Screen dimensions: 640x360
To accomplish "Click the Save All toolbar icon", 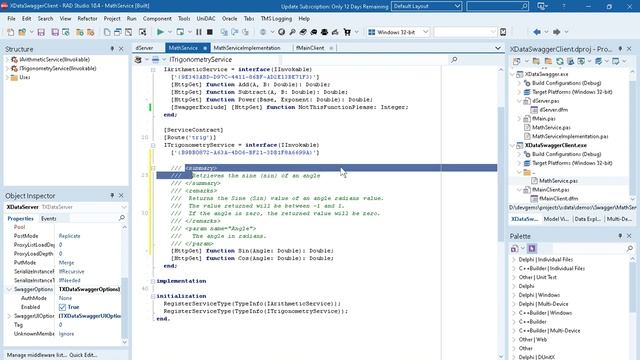I will click(55, 32).
